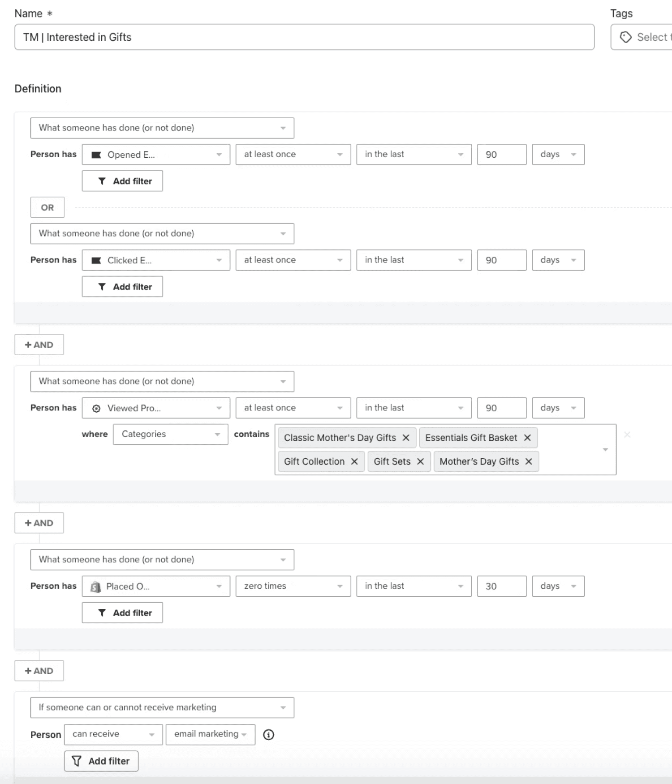672x784 pixels.
Task: Delete the Categories filter with faint X
Action: 627,435
